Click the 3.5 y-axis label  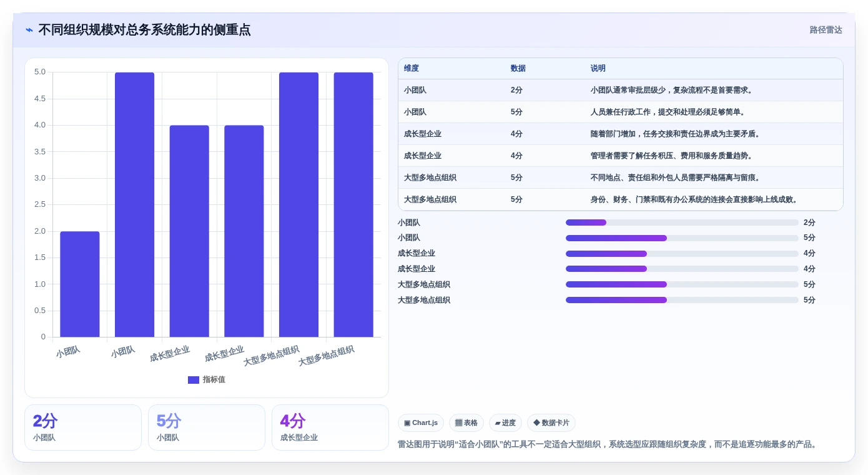click(40, 151)
